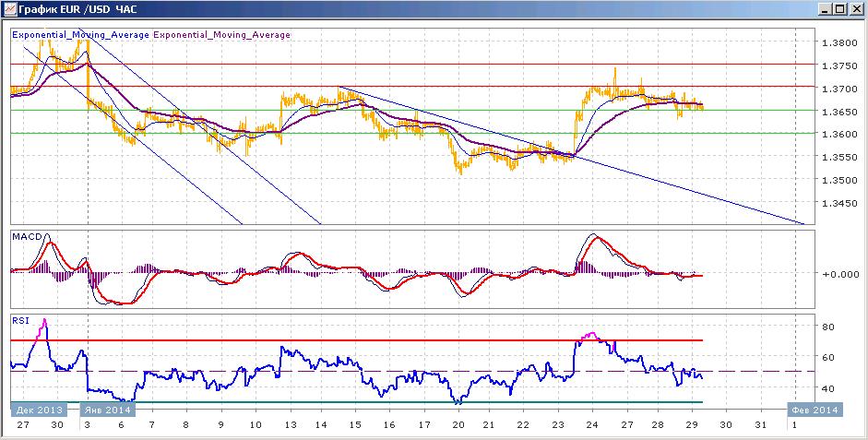Minimize the График EUR/USD window
The image size is (868, 440).
point(826,9)
